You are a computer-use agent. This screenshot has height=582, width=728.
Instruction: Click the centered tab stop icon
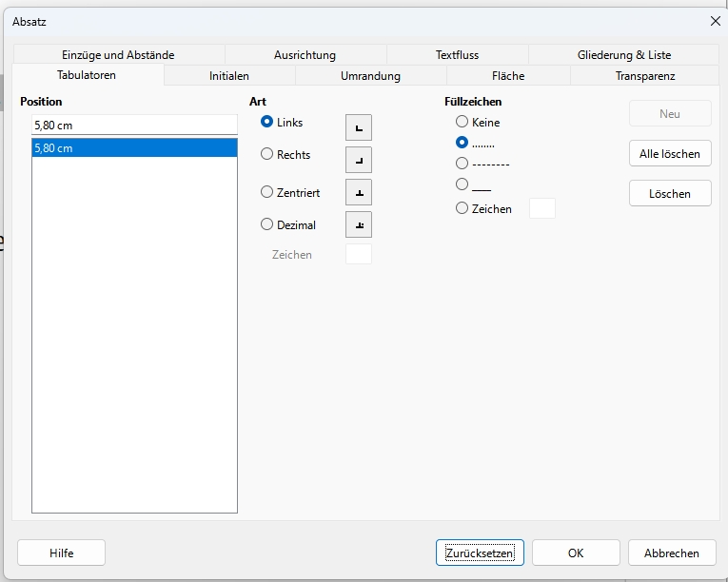pyautogui.click(x=358, y=192)
